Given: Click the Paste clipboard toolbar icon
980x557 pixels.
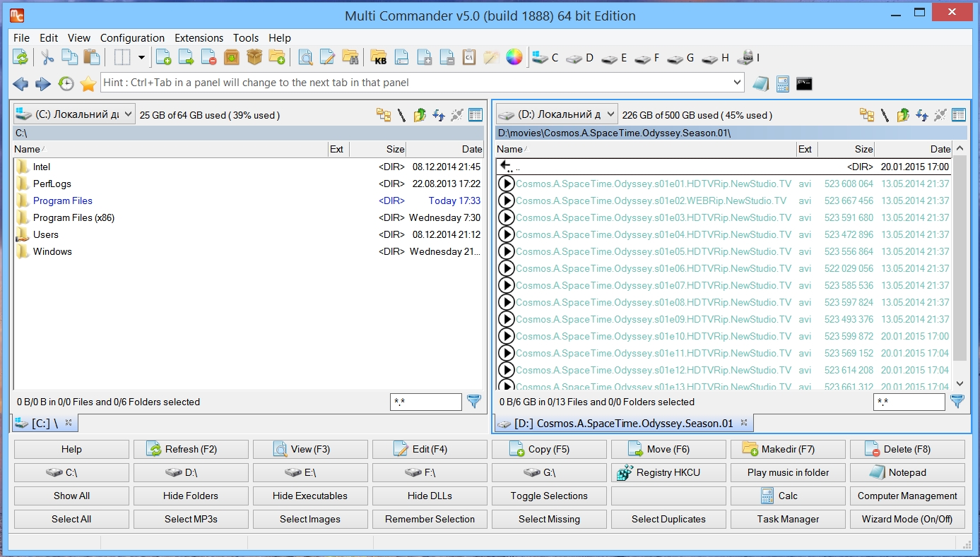Looking at the screenshot, I should pyautogui.click(x=91, y=58).
